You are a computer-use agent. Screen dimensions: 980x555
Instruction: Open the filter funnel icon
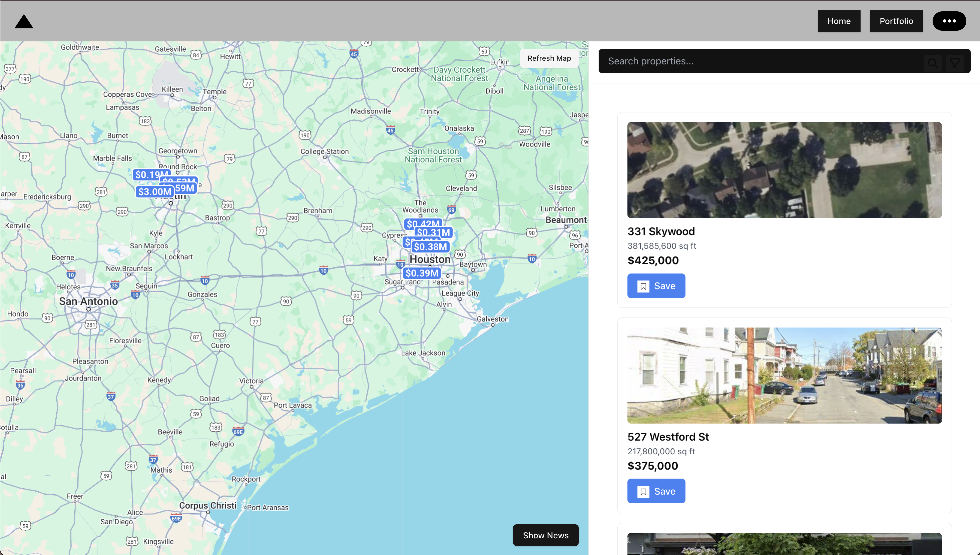tap(955, 63)
